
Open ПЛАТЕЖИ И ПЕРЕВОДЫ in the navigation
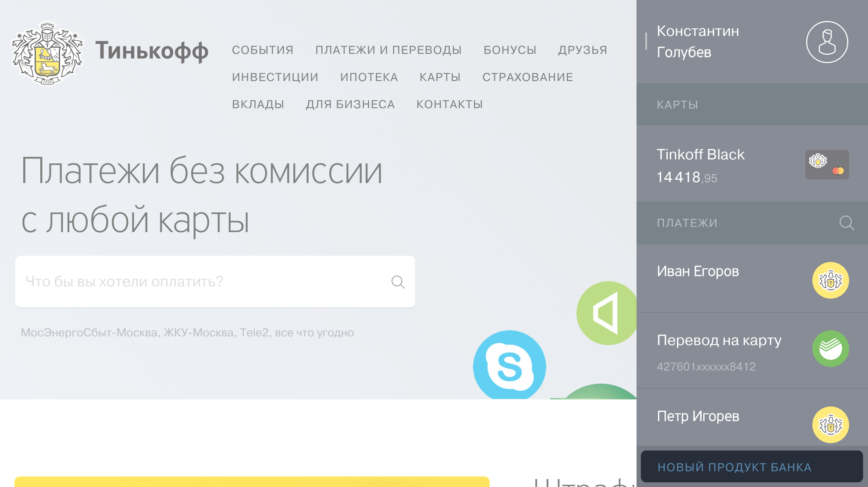pyautogui.click(x=388, y=50)
